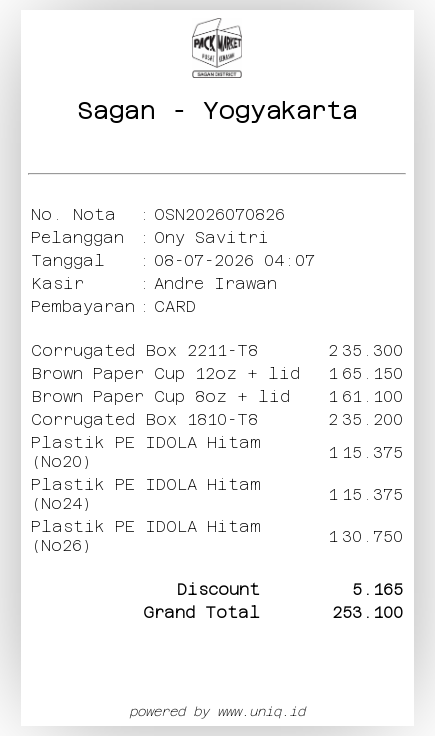Click the date 08-07-2026 04:07

234,261
